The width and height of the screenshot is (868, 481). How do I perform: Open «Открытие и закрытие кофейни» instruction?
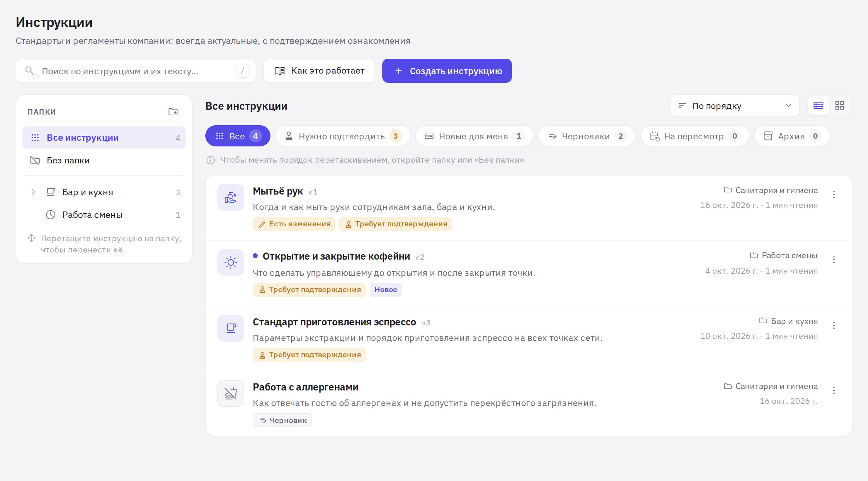tap(336, 256)
